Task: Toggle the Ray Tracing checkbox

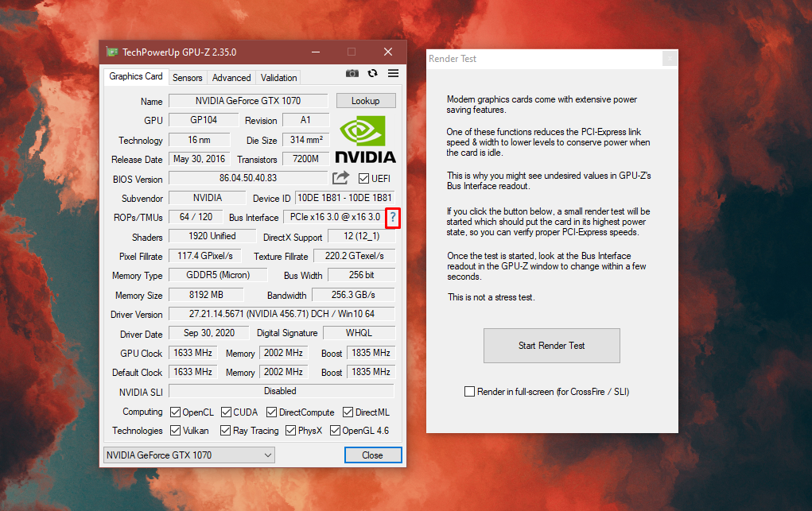Action: 225,430
